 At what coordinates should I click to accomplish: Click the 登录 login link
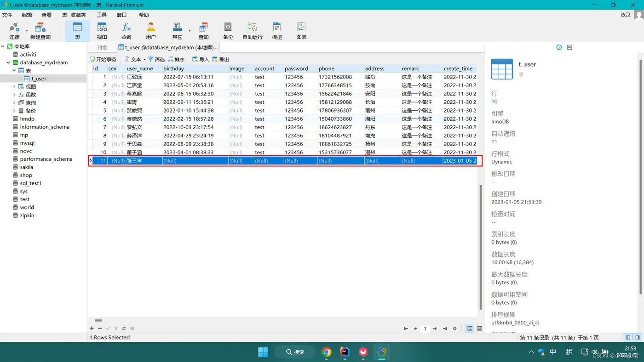tap(626, 15)
